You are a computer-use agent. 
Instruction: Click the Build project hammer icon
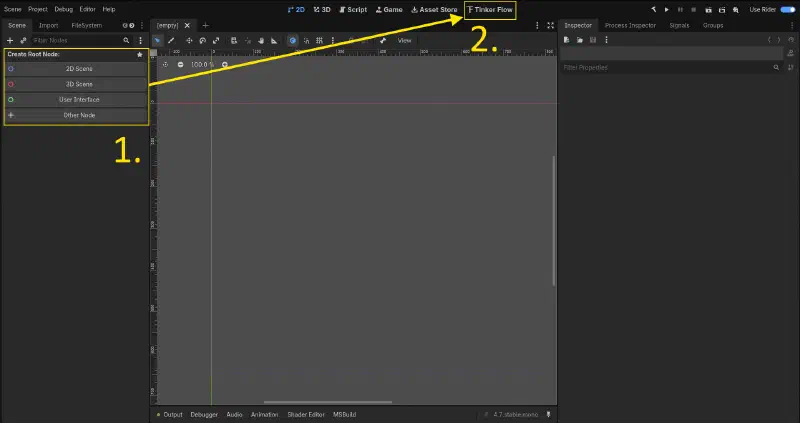(654, 10)
